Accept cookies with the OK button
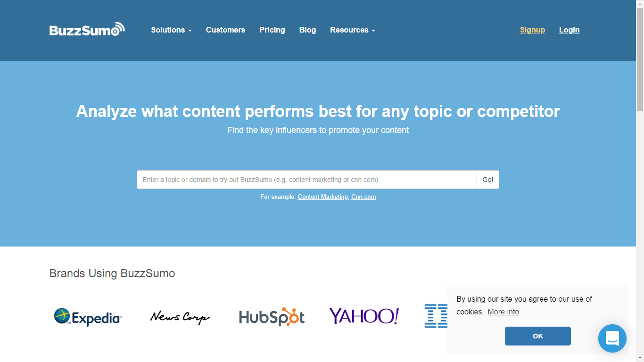Viewport: 644px width, 362px height. pos(537,336)
